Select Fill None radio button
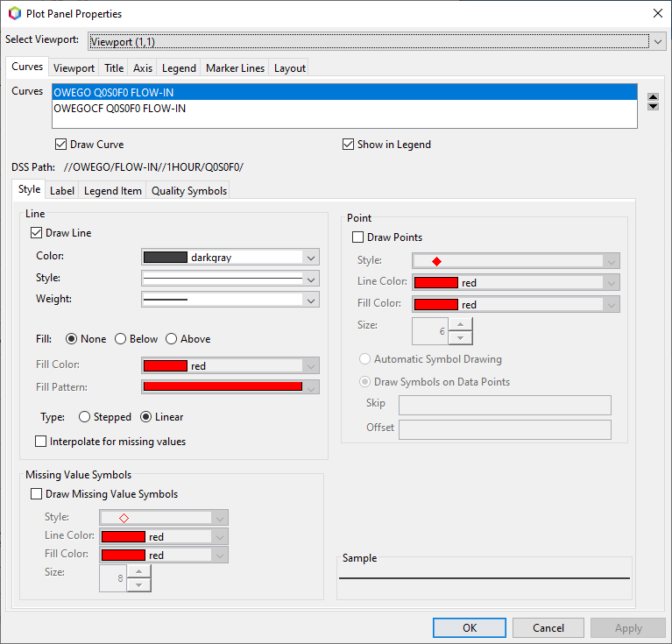672x644 pixels. (71, 339)
